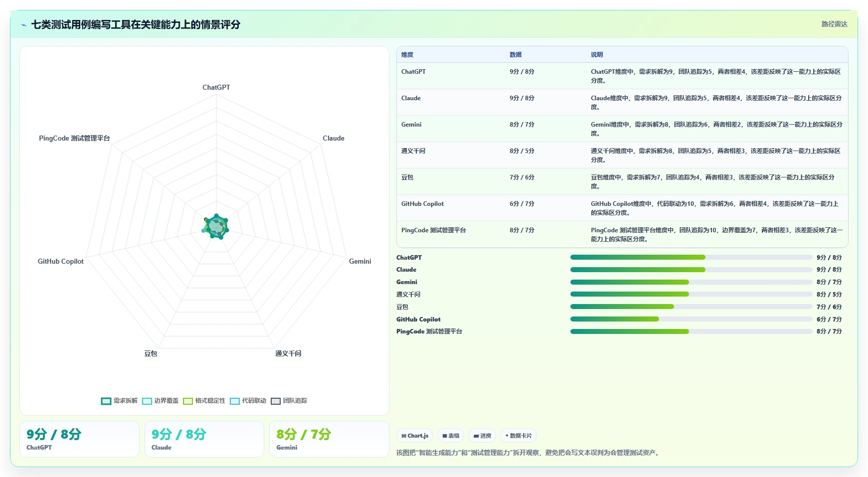Click the page title 七类测试用例编写工具

[x=136, y=24]
